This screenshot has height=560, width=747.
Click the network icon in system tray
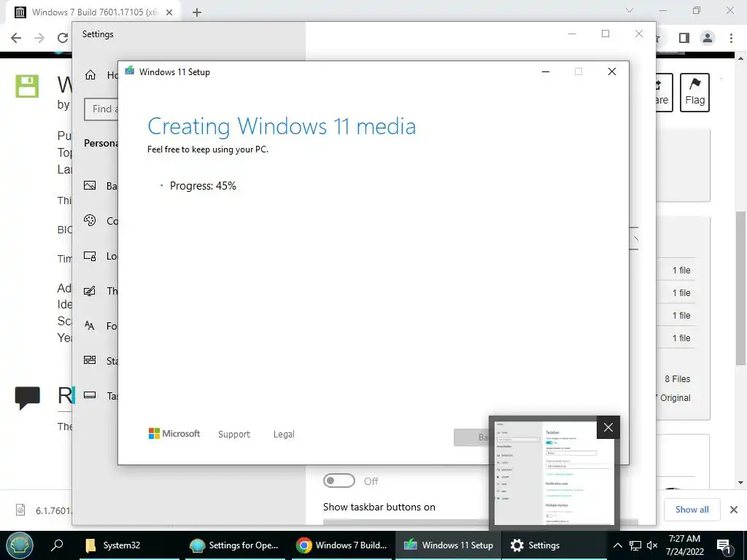click(635, 545)
